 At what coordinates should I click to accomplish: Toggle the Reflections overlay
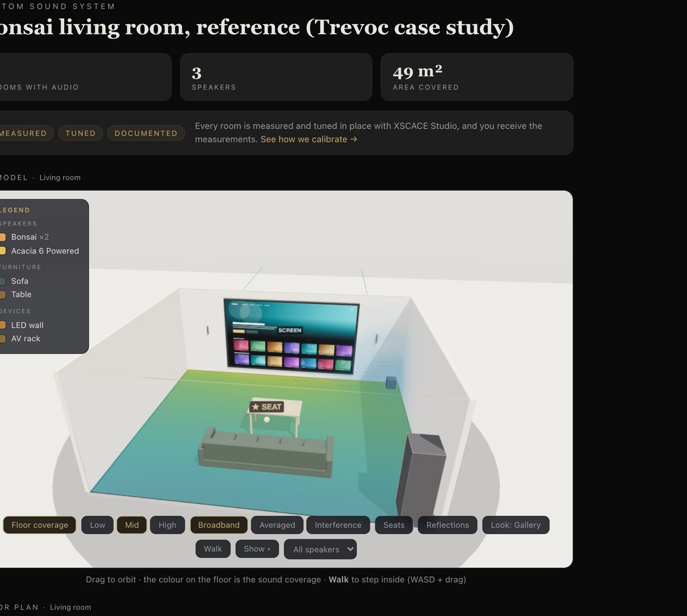click(448, 525)
